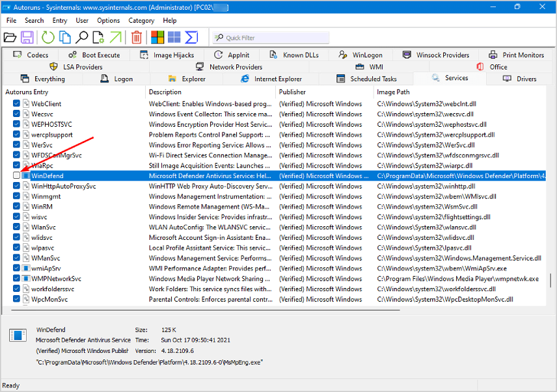
Task: Click the blue Sigma VirusTotal icon
Action: coord(191,37)
